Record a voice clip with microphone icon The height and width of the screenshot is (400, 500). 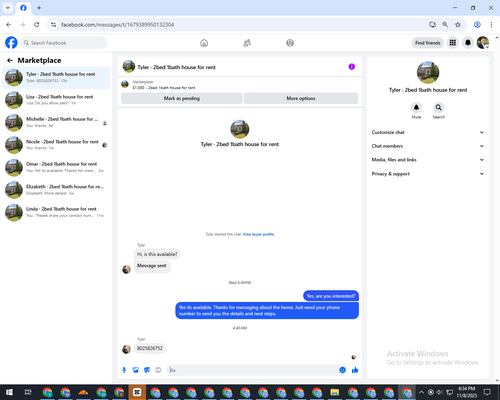124,370
